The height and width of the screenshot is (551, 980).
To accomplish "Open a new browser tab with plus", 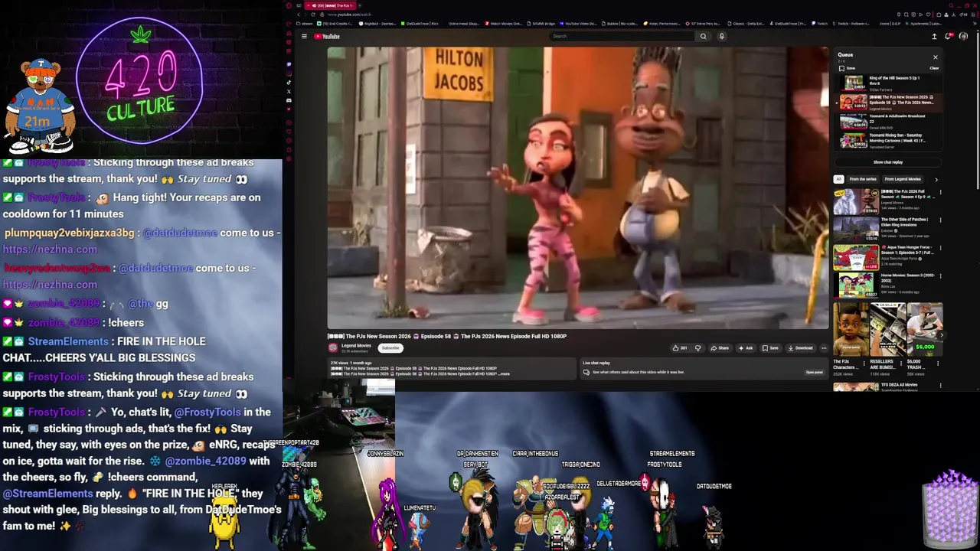I will click(x=359, y=5).
